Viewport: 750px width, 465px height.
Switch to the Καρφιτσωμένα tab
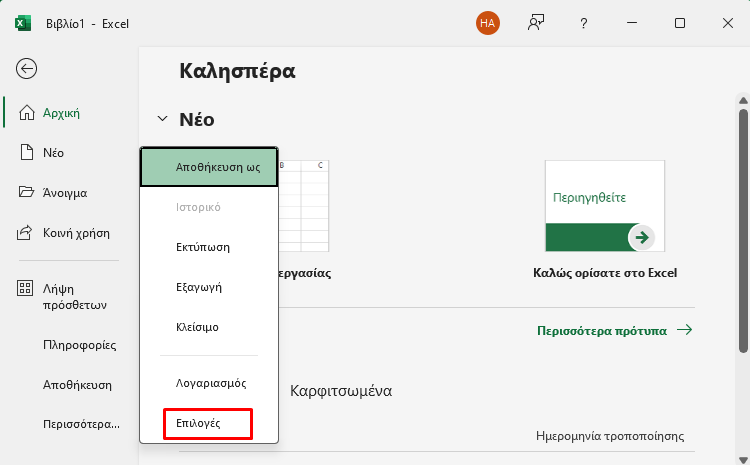coord(341,391)
